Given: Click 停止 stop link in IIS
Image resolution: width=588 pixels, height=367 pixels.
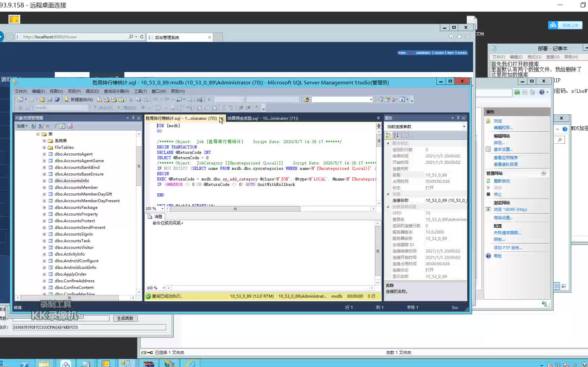Looking at the screenshot, I should [x=498, y=194].
